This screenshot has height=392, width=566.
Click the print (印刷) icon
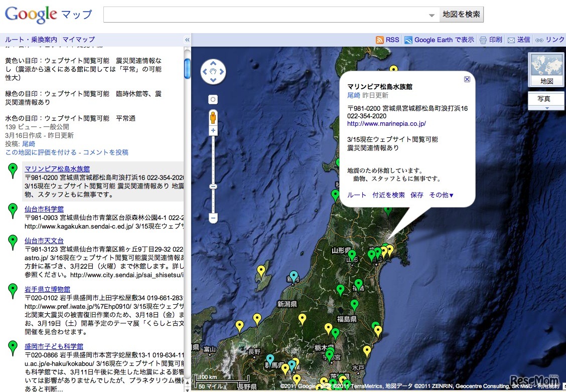pyautogui.click(x=483, y=40)
